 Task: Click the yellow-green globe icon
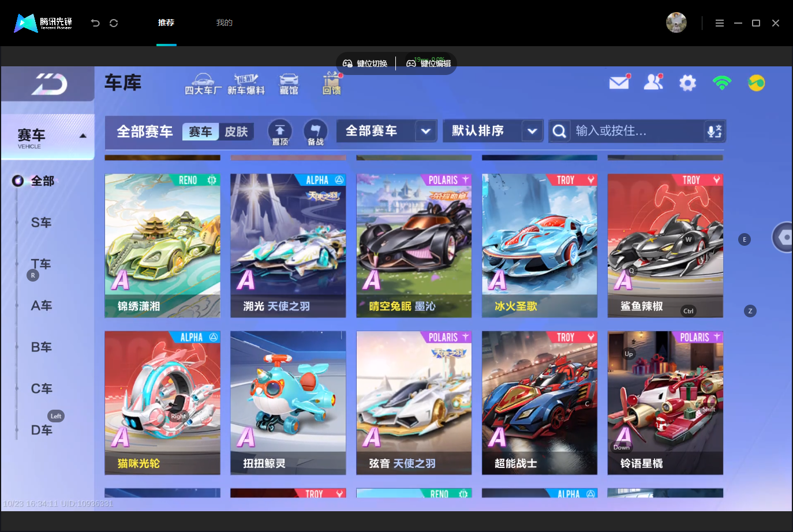756,83
